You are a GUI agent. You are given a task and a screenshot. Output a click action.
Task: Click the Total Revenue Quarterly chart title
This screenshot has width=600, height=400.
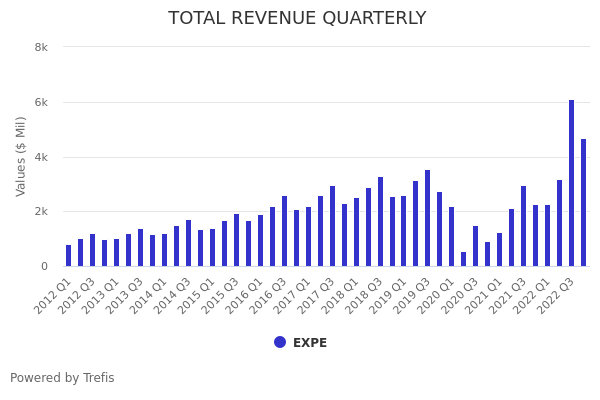[297, 19]
